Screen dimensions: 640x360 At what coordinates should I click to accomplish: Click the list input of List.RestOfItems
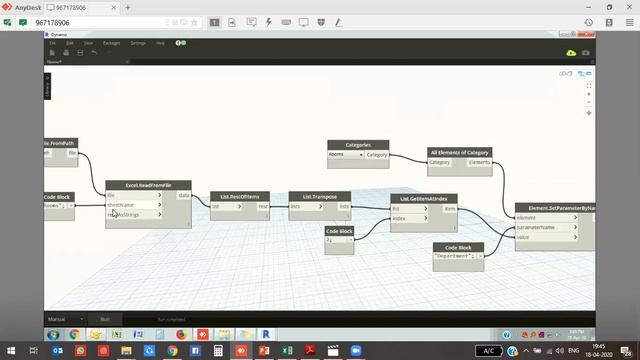coord(227,207)
